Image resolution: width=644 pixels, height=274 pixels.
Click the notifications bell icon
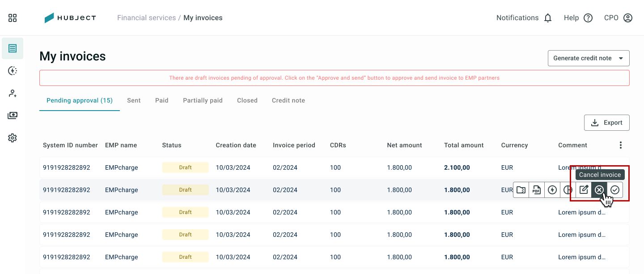(548, 18)
